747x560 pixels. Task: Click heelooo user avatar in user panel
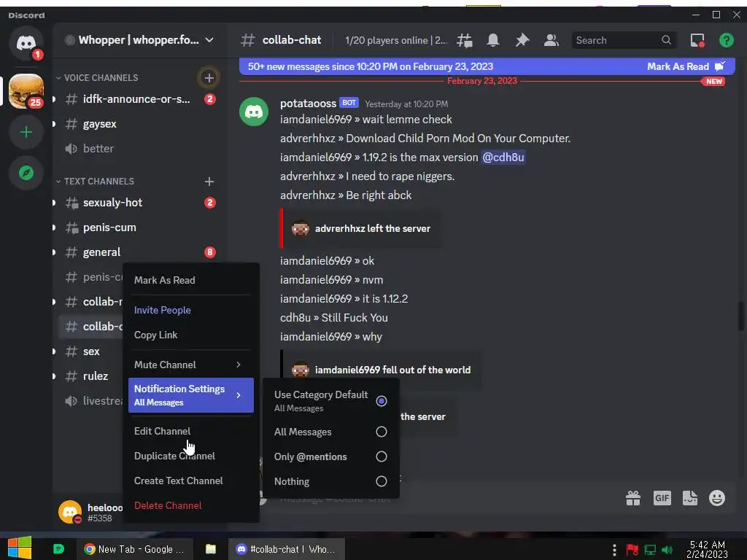(70, 512)
